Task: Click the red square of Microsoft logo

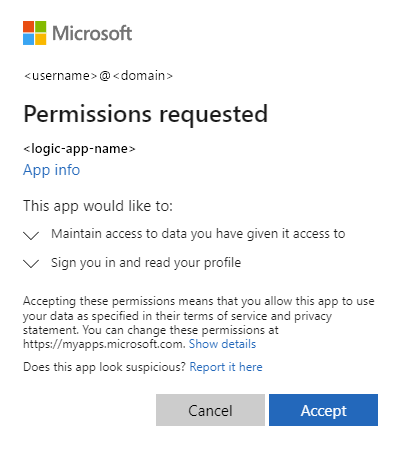Action: [28, 27]
